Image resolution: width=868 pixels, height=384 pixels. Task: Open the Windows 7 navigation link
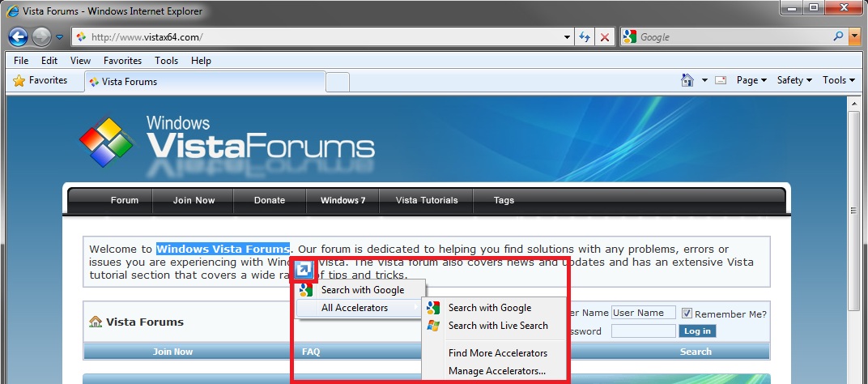tap(343, 201)
